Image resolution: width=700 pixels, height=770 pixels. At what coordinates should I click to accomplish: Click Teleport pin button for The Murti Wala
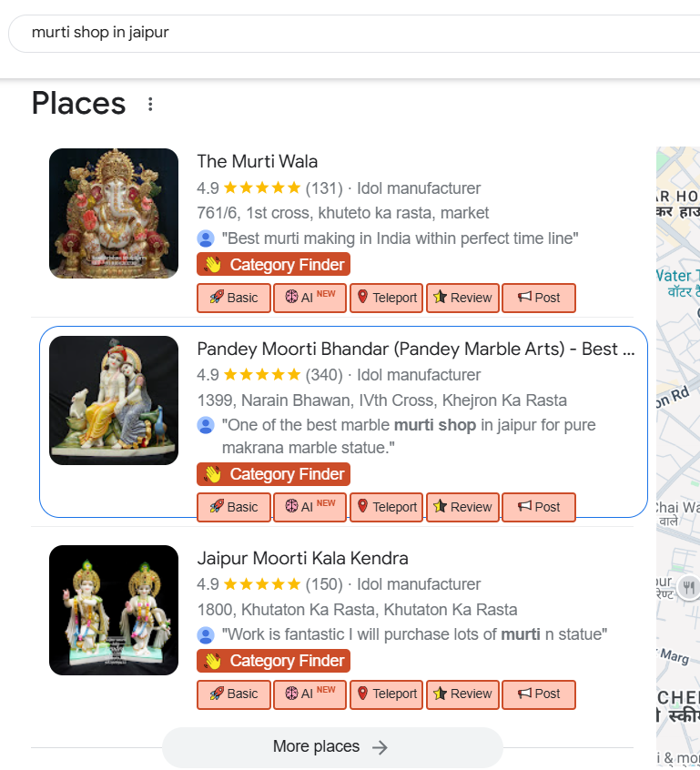click(386, 298)
